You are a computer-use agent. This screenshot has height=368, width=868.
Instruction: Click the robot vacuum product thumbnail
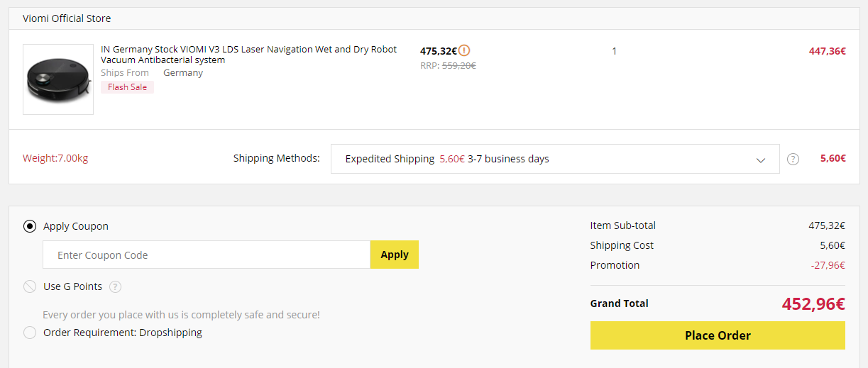(x=58, y=79)
